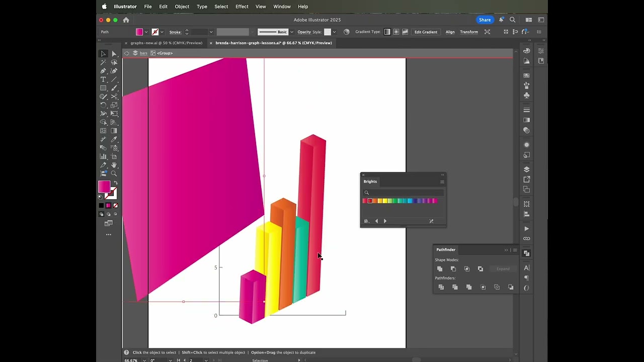This screenshot has width=644, height=362.
Task: Open the Character panel icon
Action: (x=527, y=268)
